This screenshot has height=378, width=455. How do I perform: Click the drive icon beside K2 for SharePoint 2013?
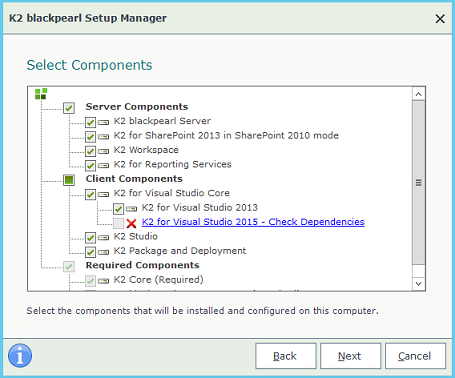coord(103,137)
